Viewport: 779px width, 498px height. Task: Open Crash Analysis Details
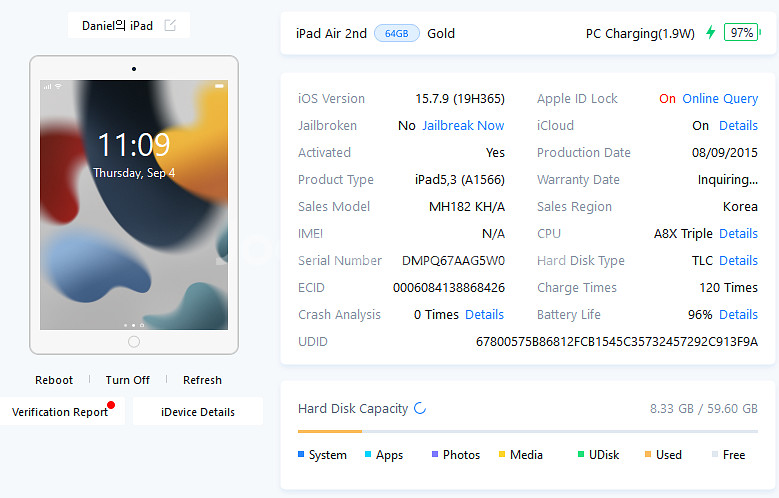tap(485, 315)
